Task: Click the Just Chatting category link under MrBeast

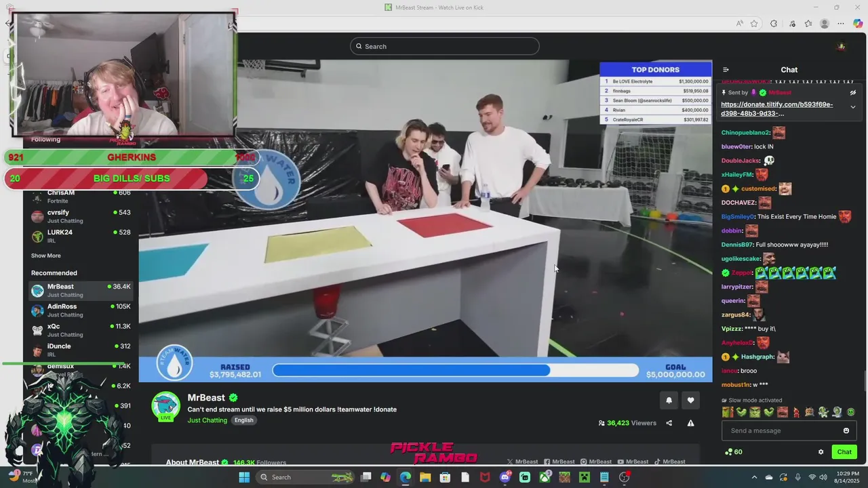Action: click(208, 420)
